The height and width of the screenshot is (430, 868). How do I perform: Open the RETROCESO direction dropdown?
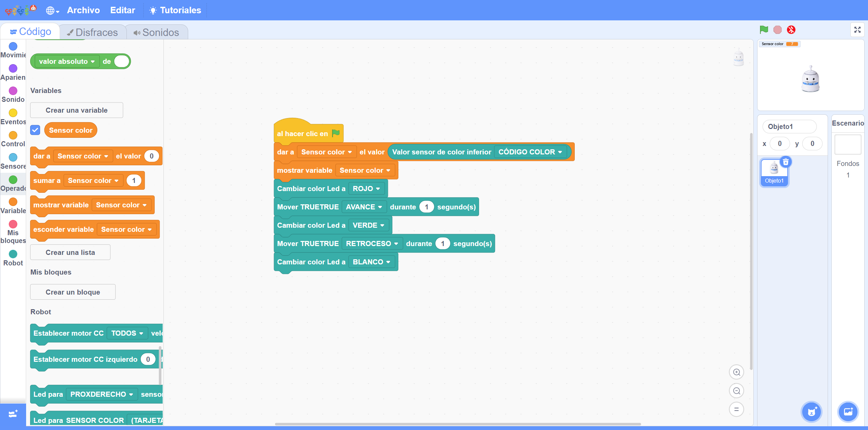tap(372, 244)
